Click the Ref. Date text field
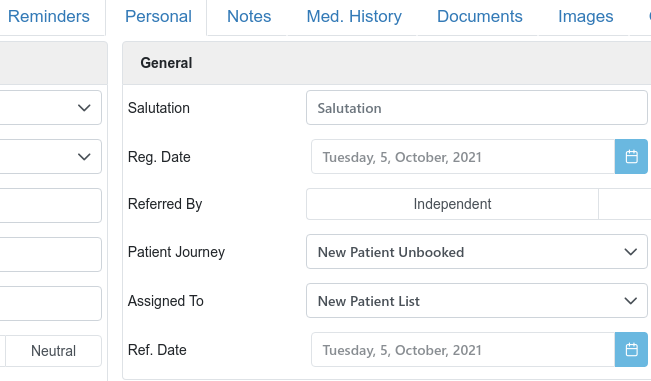Viewport: 651px width, 381px height. click(463, 349)
